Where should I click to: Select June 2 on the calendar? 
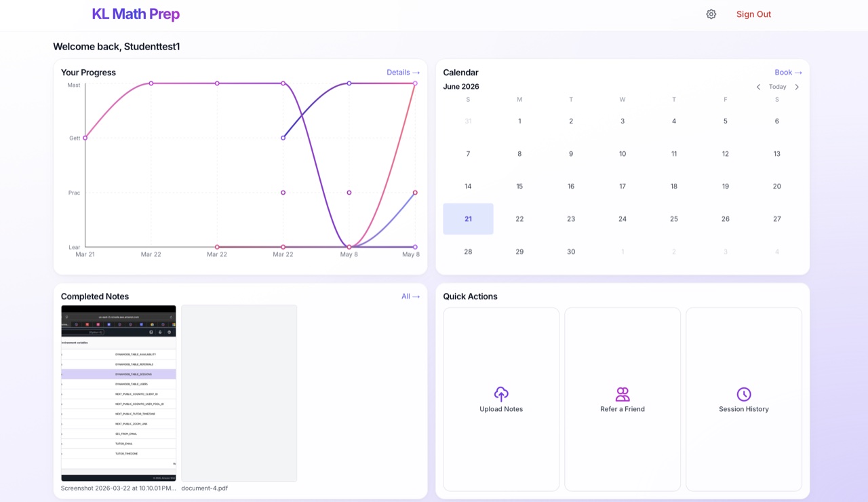(571, 121)
